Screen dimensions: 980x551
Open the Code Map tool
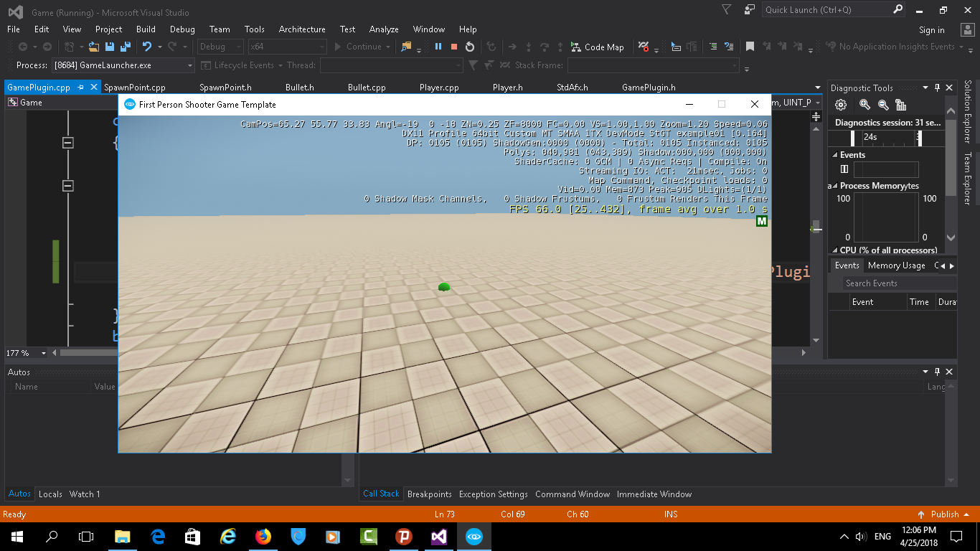tap(598, 47)
